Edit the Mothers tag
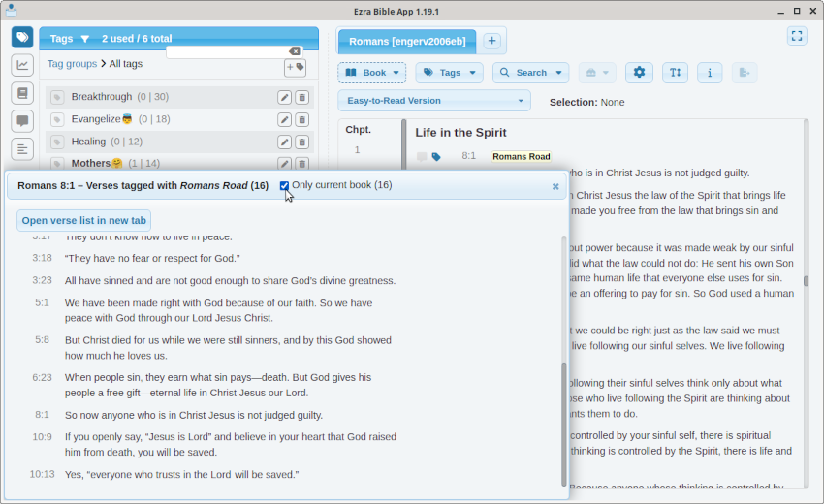824x504 pixels. 284,164
